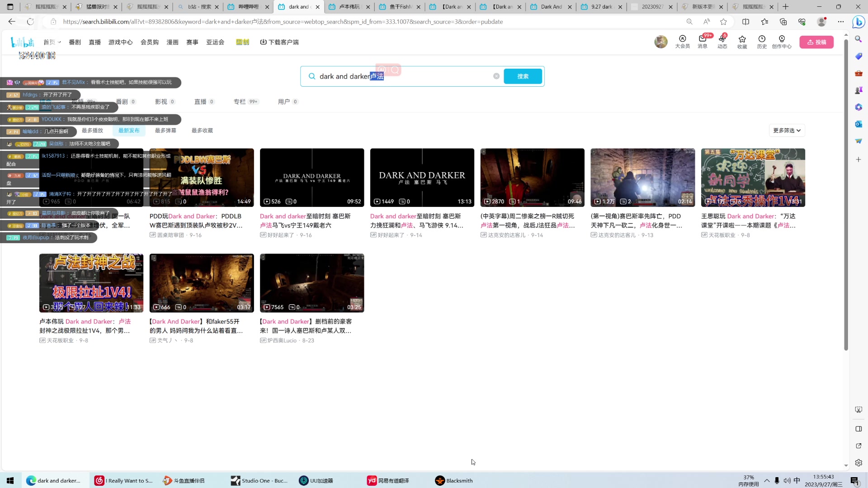
Task: Click the page vertical scrollbar
Action: tap(846, 194)
